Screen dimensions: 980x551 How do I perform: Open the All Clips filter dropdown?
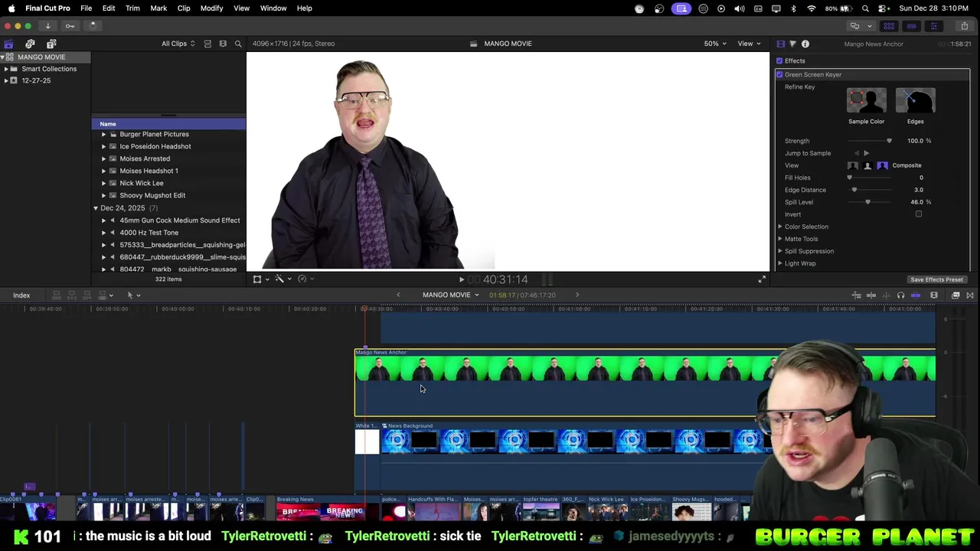(178, 44)
